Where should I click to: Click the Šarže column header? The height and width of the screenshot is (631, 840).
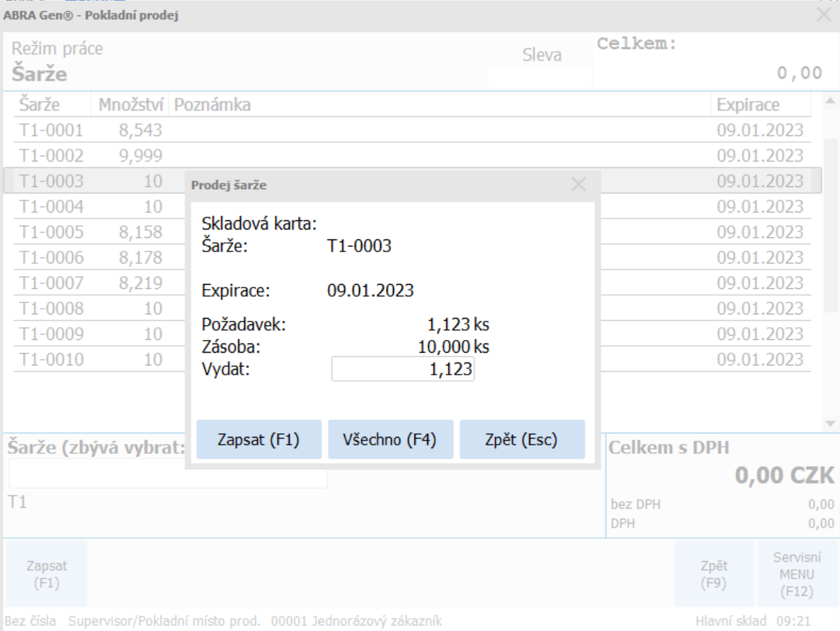(x=40, y=105)
